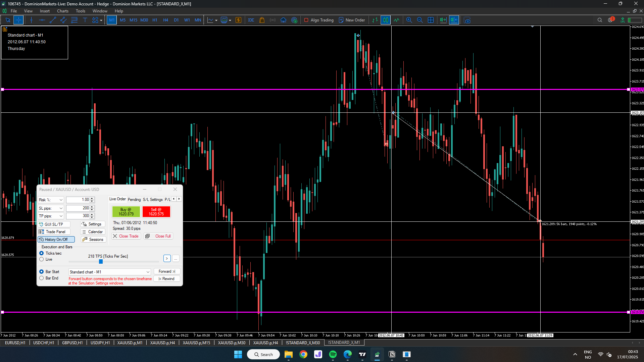This screenshot has height=362, width=644.
Task: Switch to line chart display
Action: (x=396, y=20)
